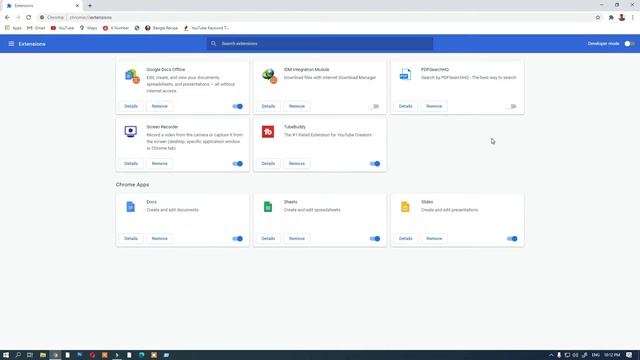Remove the PDFSearchHQ extension
The height and width of the screenshot is (360, 640).
[434, 106]
